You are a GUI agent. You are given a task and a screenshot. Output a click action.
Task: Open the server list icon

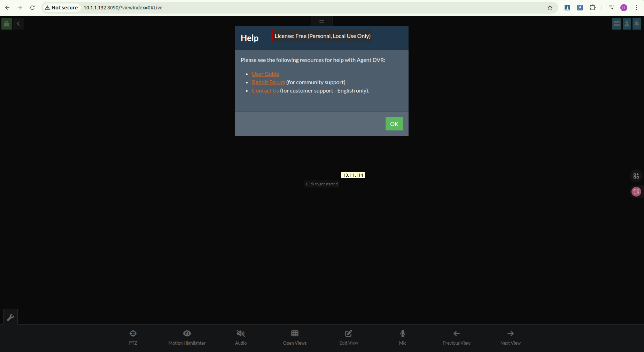[x=616, y=24]
